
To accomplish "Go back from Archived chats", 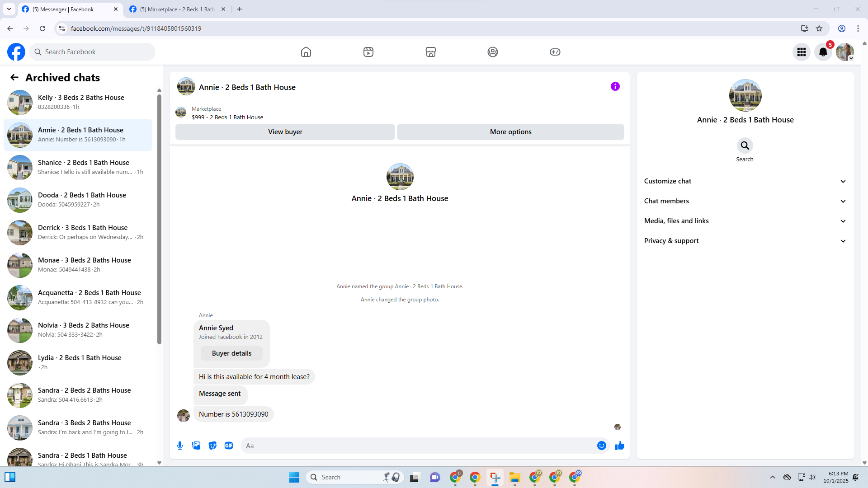I will tap(14, 78).
